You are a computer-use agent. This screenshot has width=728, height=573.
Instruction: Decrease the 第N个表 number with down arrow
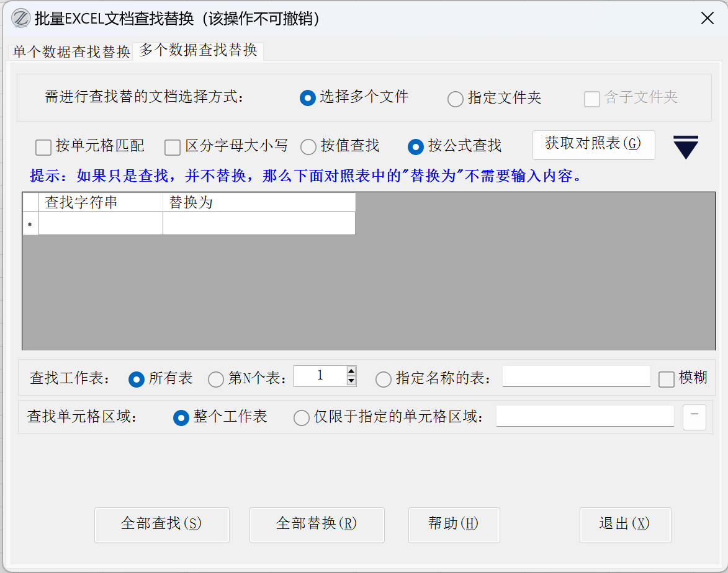click(351, 381)
